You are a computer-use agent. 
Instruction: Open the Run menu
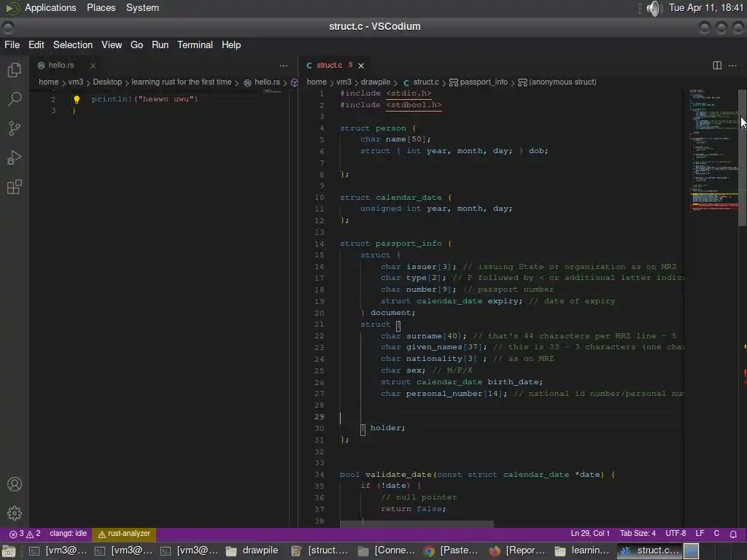(160, 44)
